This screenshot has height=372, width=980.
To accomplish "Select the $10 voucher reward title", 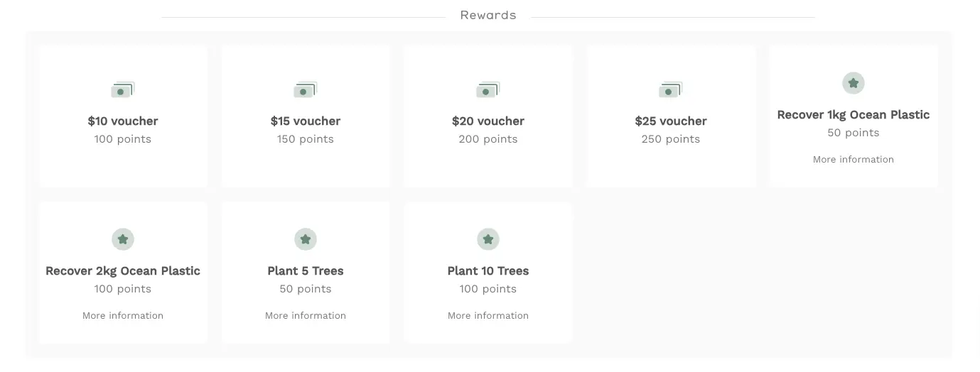I will click(123, 121).
